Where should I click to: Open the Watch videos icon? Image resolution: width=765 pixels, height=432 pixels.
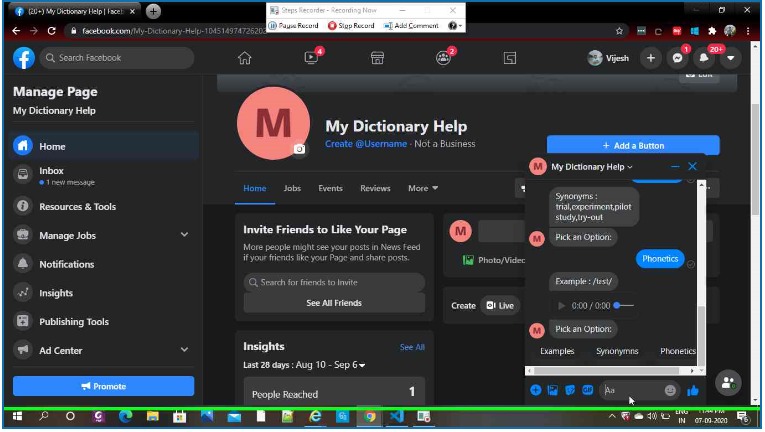[x=311, y=58]
